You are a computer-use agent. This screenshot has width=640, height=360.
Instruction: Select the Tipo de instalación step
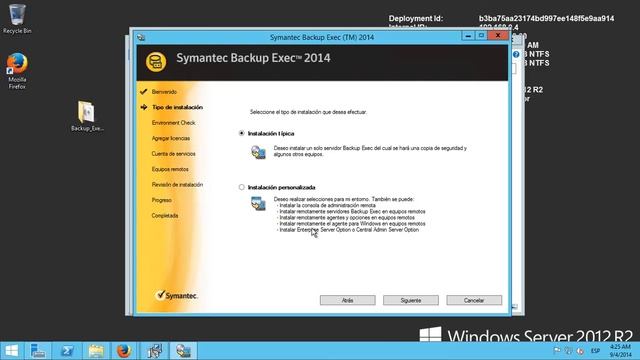(177, 107)
